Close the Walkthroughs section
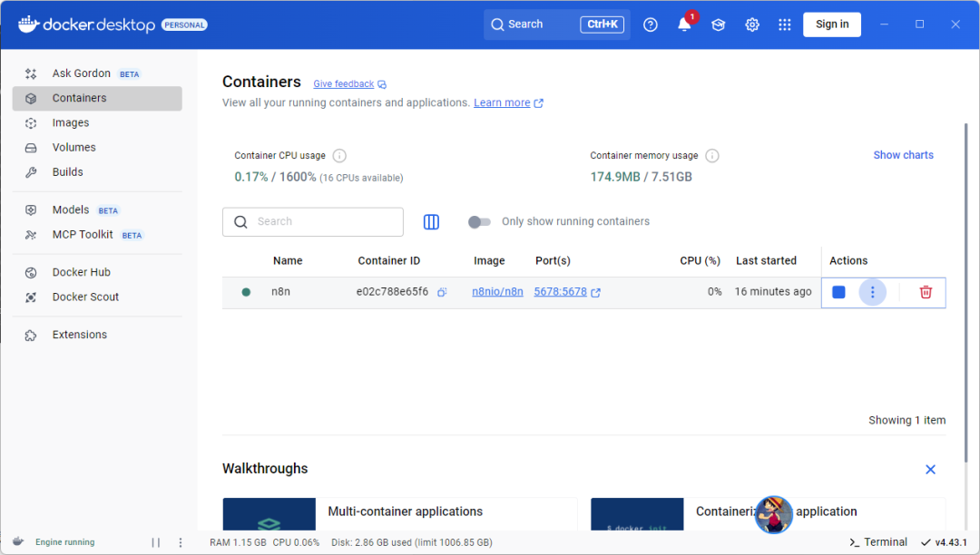 (x=930, y=470)
